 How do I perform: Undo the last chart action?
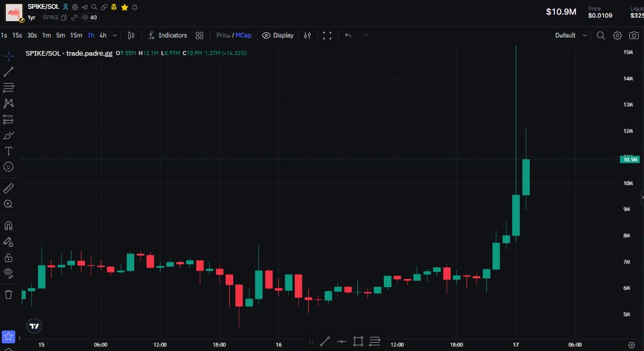point(348,36)
